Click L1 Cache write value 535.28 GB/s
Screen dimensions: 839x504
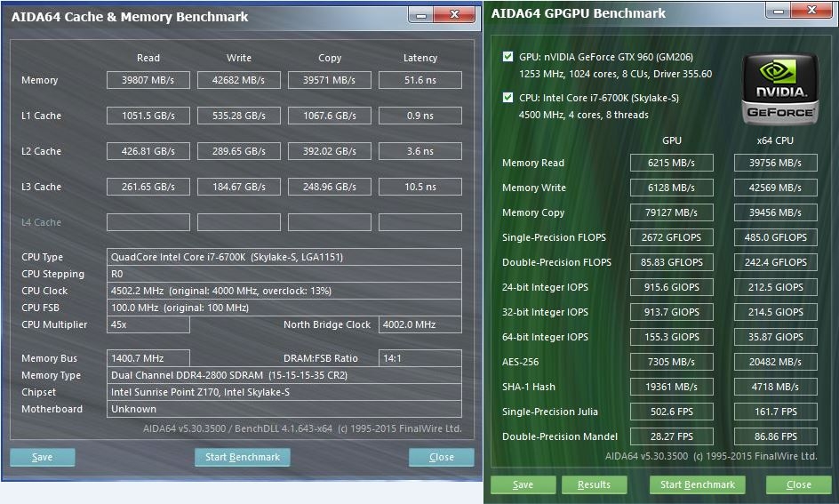coord(239,116)
